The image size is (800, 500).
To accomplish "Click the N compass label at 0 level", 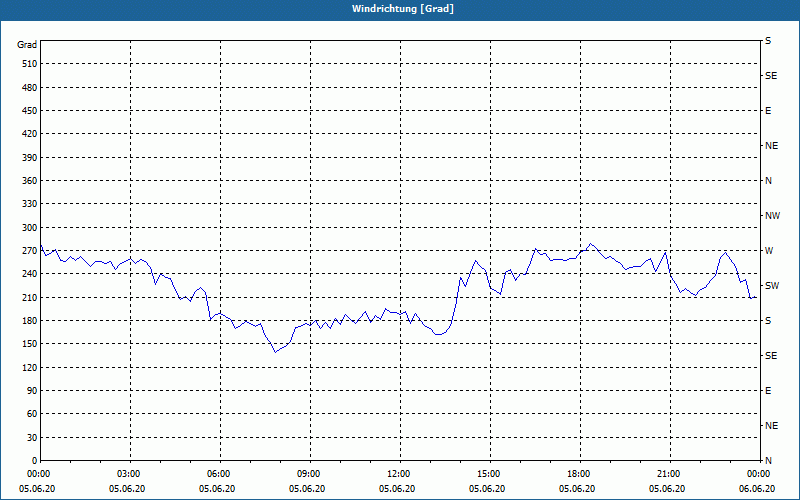I will point(768,461).
